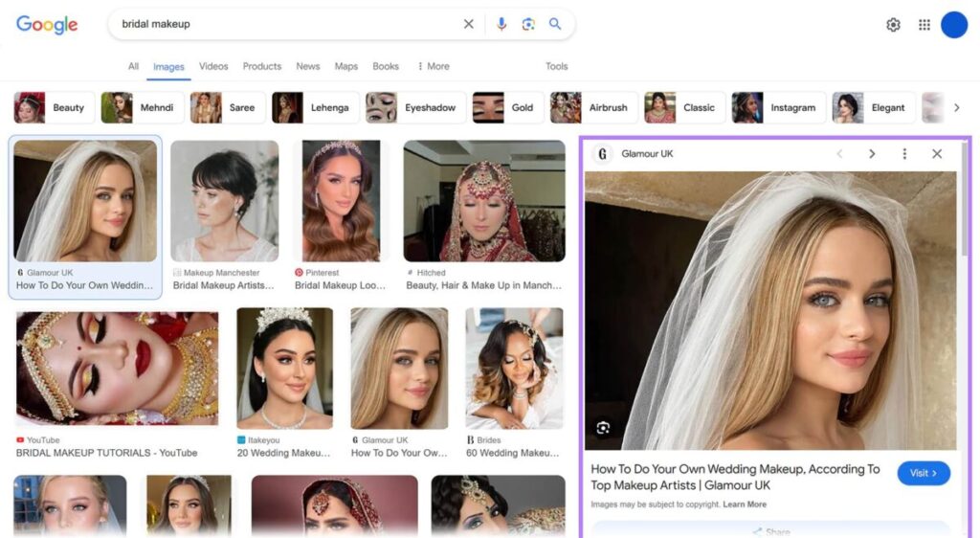This screenshot has width=980, height=538.
Task: Filter by Eyeshadow chip
Action: tap(415, 107)
